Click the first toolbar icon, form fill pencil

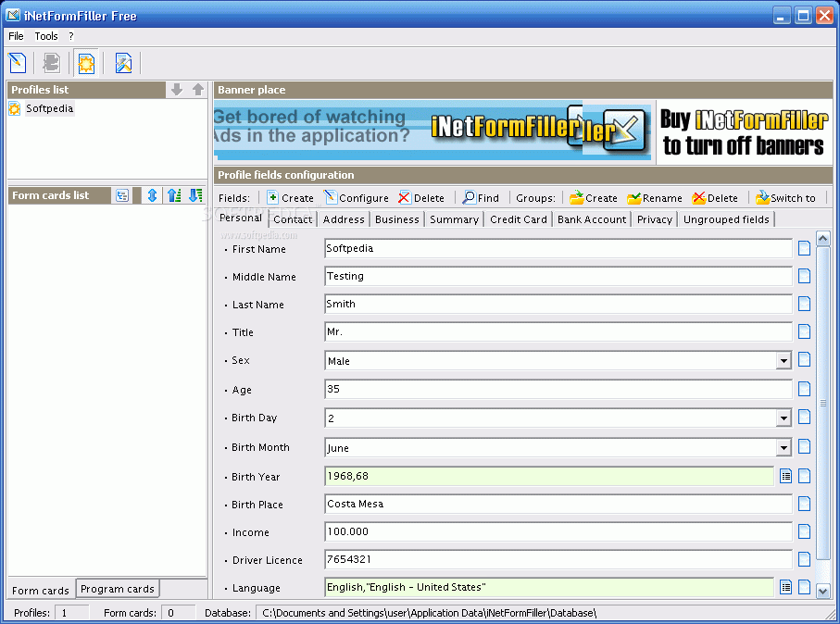click(x=18, y=63)
